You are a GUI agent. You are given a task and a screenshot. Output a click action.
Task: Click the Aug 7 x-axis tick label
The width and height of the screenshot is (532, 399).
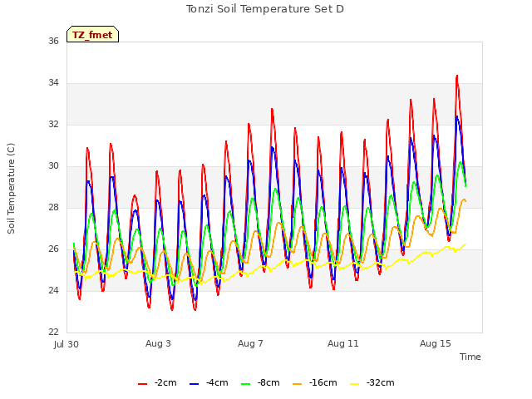tap(250, 343)
